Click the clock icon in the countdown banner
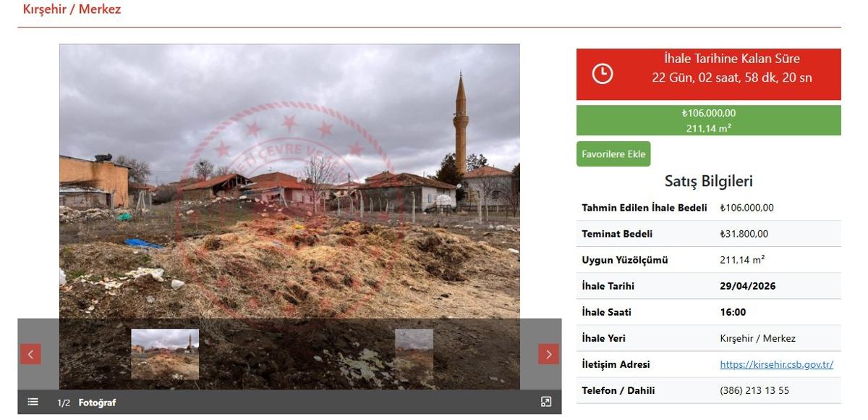 point(603,74)
